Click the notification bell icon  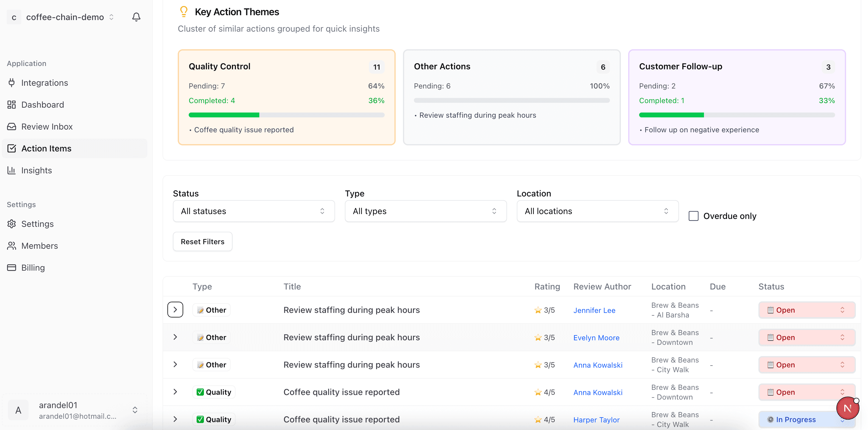point(136,17)
